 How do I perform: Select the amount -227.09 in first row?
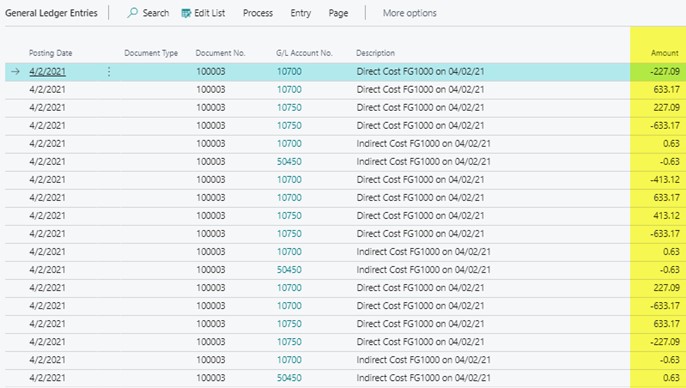tap(665, 71)
